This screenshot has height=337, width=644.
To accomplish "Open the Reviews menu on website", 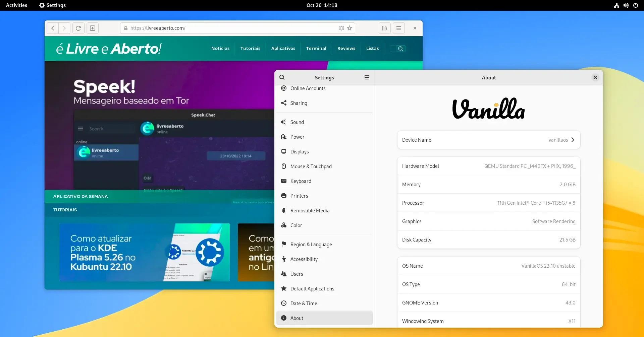I will pyautogui.click(x=346, y=48).
